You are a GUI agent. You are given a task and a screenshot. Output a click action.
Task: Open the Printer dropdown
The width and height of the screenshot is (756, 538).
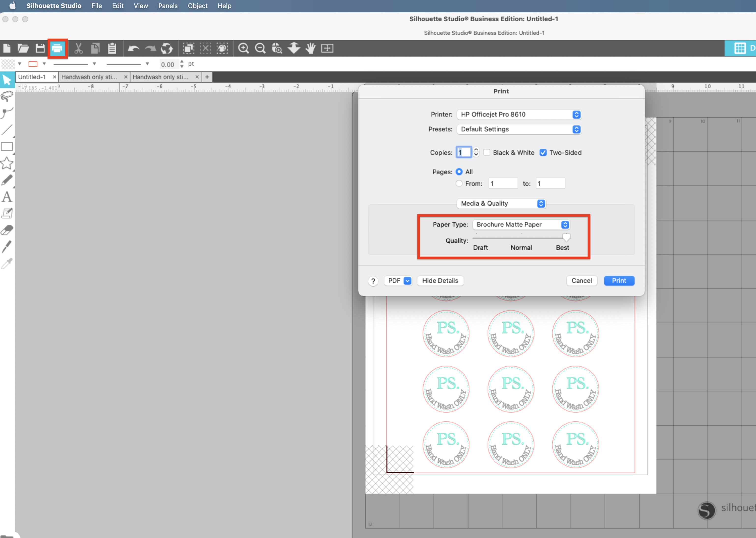coord(519,115)
